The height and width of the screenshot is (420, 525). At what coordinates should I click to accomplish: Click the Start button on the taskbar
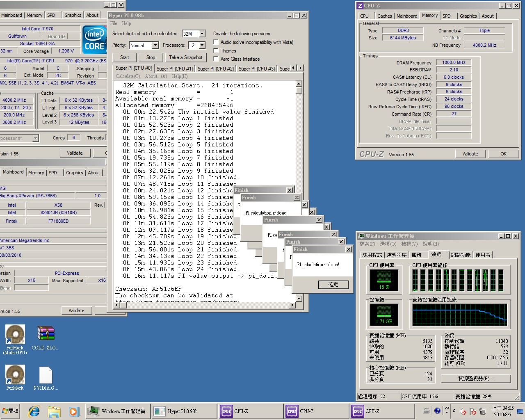coord(11,411)
